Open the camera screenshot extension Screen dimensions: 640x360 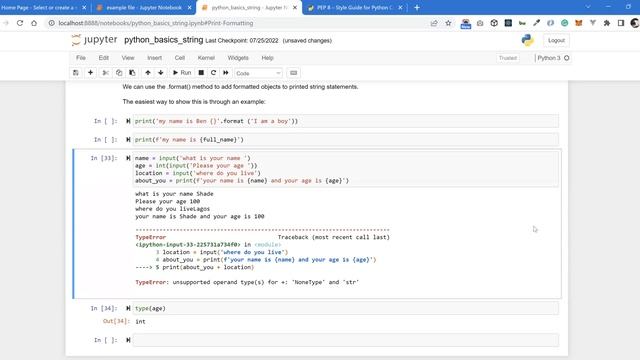[480, 23]
